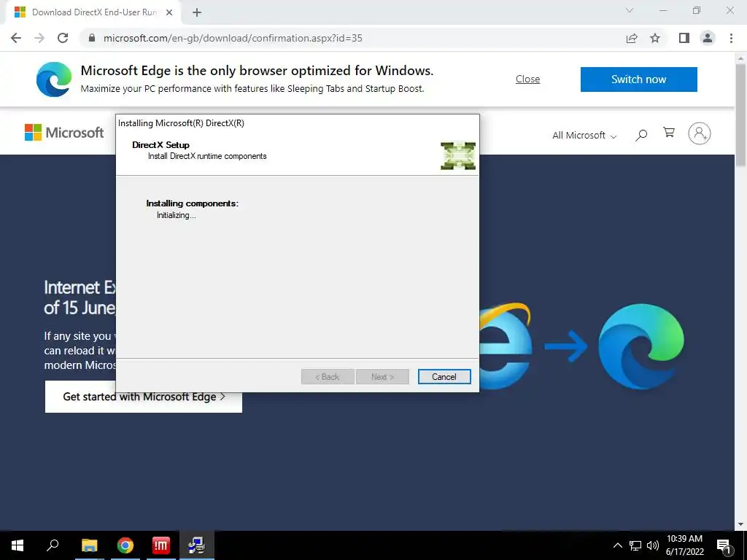This screenshot has height=560, width=747.
Task: Click the address bar URL
Action: [233, 38]
